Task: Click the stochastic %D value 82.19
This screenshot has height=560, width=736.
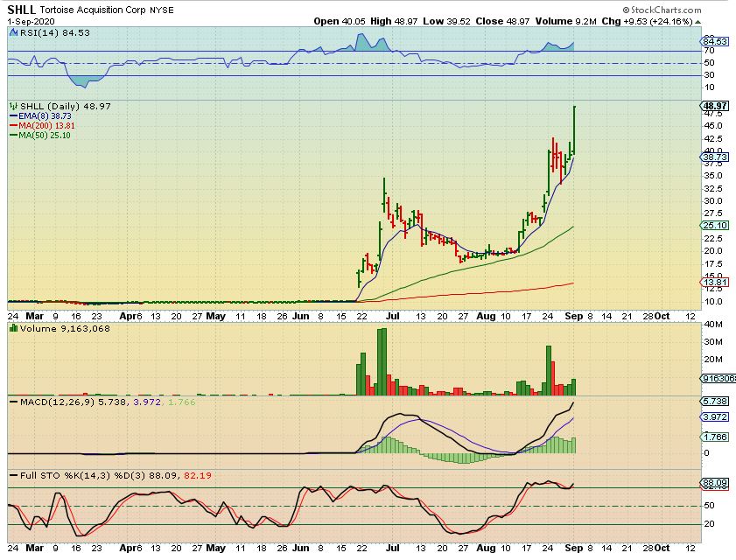Action: point(198,475)
